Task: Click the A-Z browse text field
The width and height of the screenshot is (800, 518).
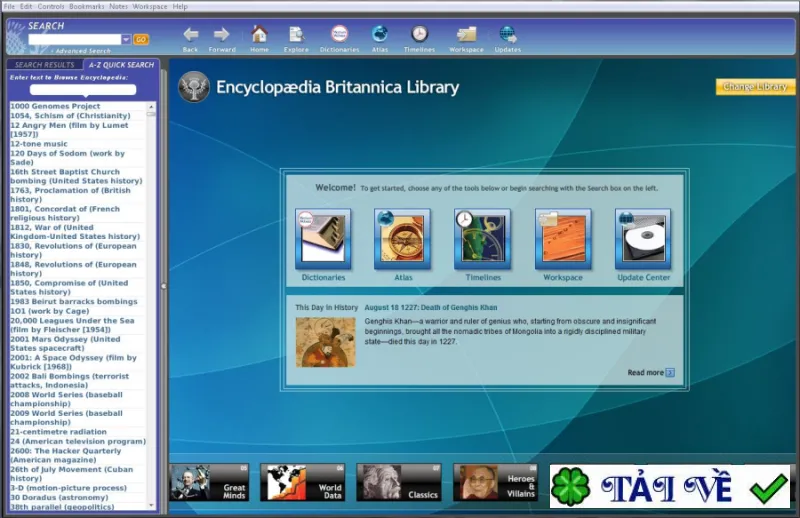Action: [x=83, y=90]
